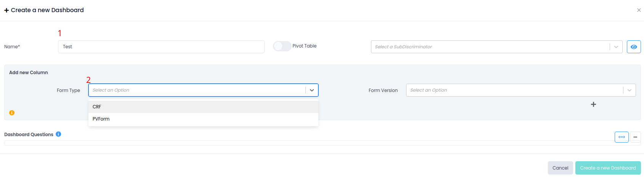The image size is (644, 181).
Task: Open the Select a SubDiscriminator dropdown
Action: click(490, 47)
